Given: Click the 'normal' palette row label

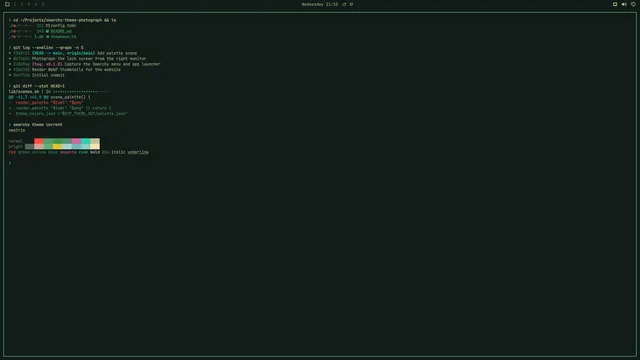Looking at the screenshot, I should pos(16,141).
